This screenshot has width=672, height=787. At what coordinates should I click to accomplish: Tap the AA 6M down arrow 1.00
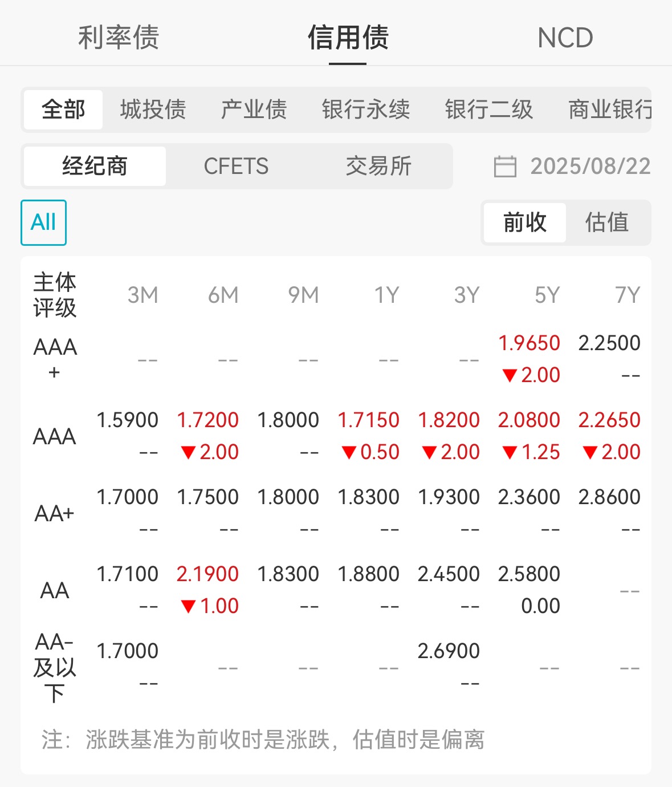[x=210, y=606]
